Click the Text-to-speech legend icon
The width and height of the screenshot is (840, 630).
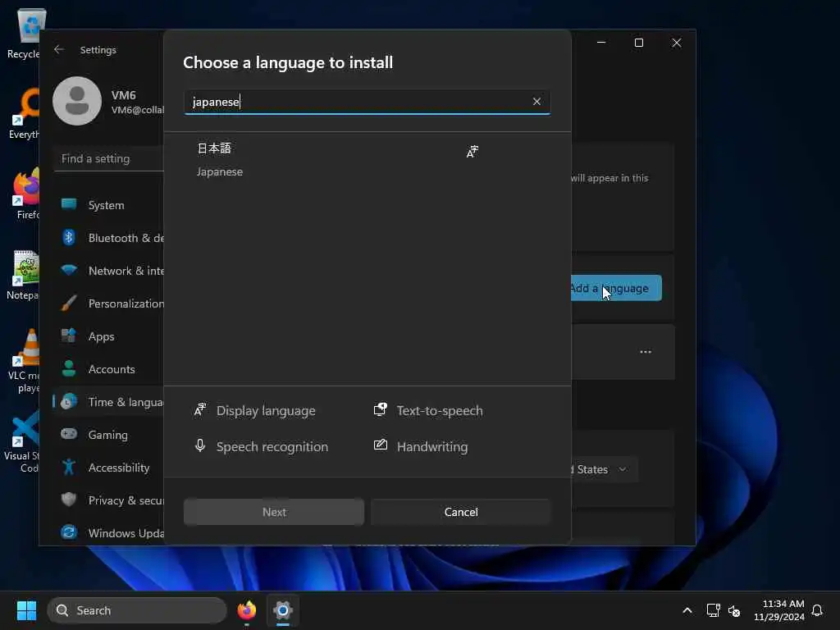[x=381, y=410]
